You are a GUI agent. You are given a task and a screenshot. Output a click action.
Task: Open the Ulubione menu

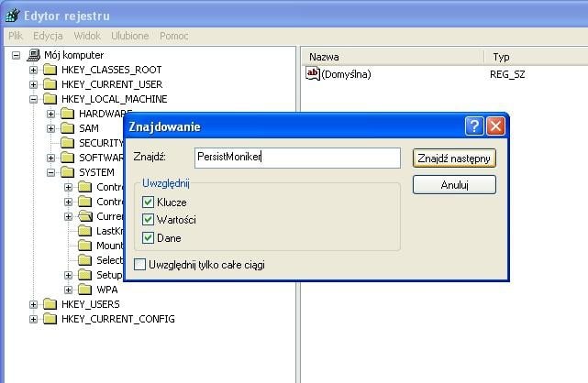[129, 36]
